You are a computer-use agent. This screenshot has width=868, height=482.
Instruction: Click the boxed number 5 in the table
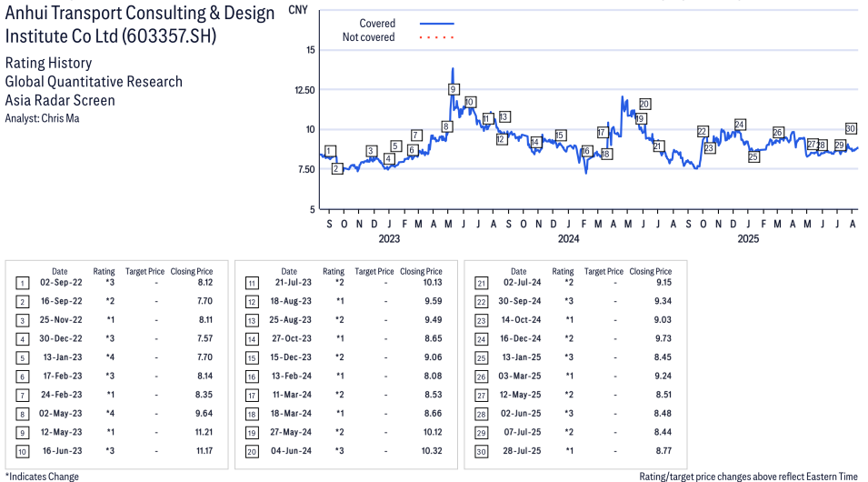[x=22, y=358]
